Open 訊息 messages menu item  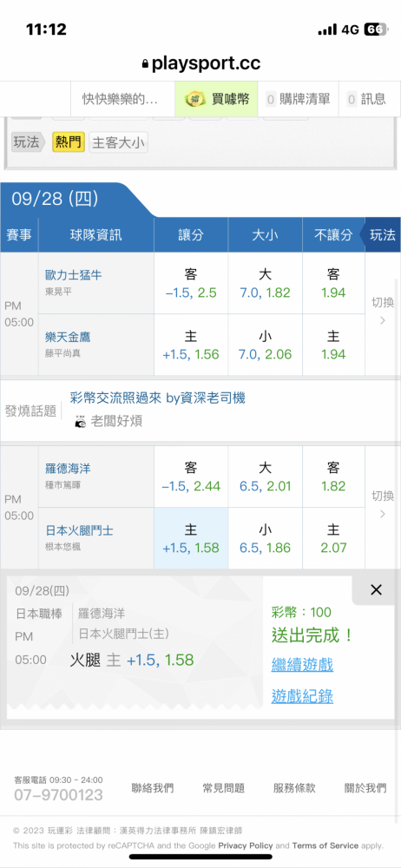[x=368, y=99]
